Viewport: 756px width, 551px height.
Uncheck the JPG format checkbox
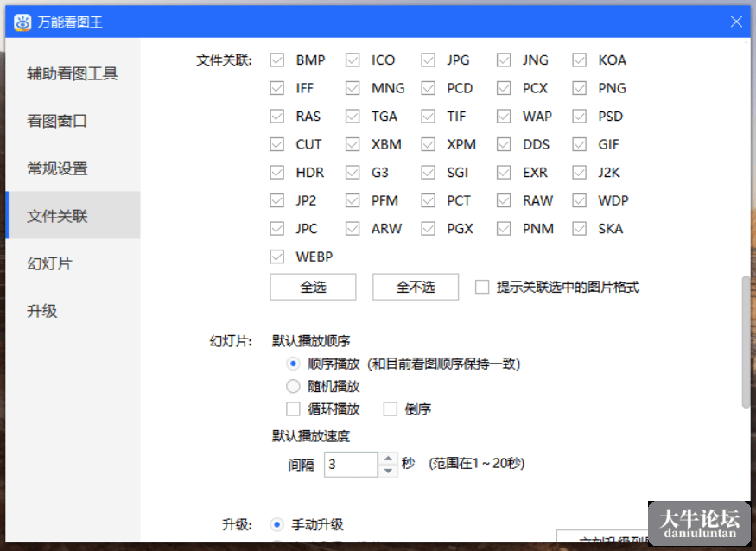click(x=429, y=60)
